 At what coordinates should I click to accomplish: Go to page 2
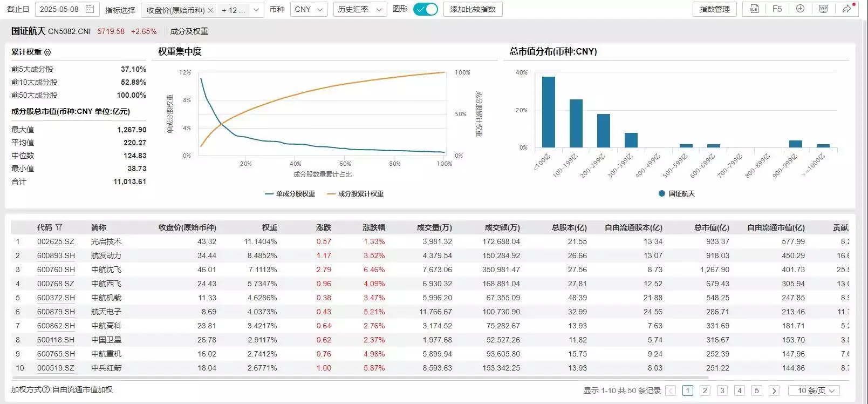[x=705, y=390]
